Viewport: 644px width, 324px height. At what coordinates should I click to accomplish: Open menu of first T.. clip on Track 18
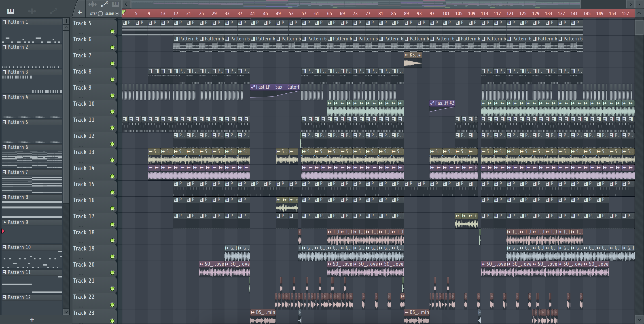pos(330,232)
